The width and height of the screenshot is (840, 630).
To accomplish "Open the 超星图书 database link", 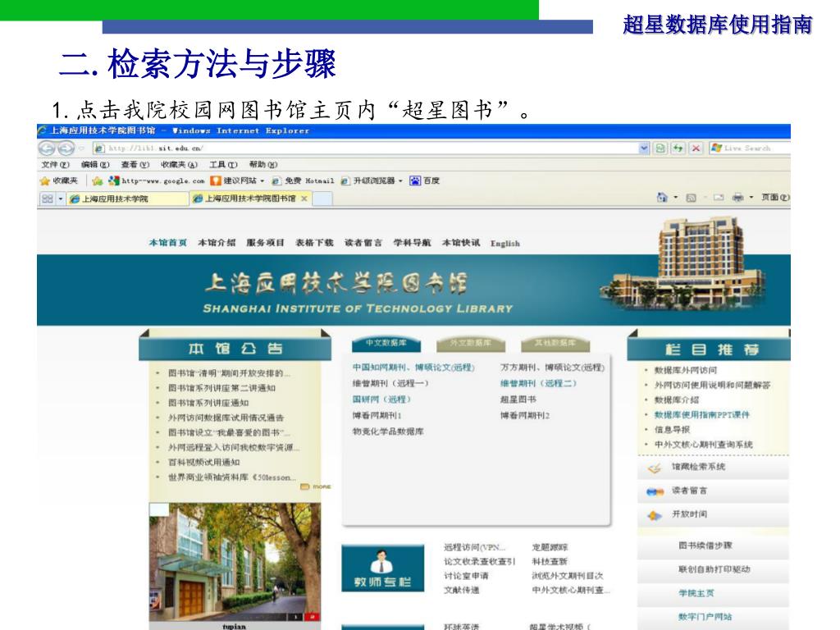I will point(518,399).
